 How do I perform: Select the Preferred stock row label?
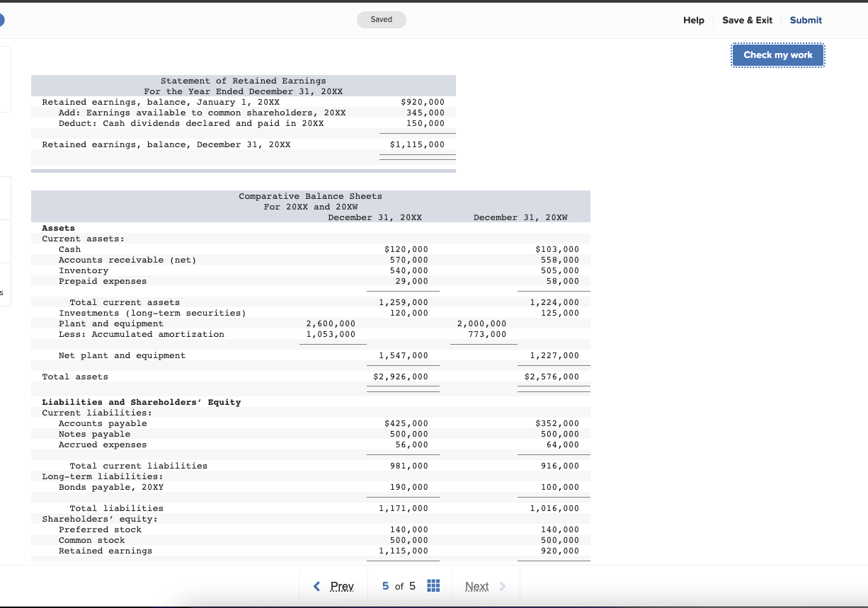100,529
